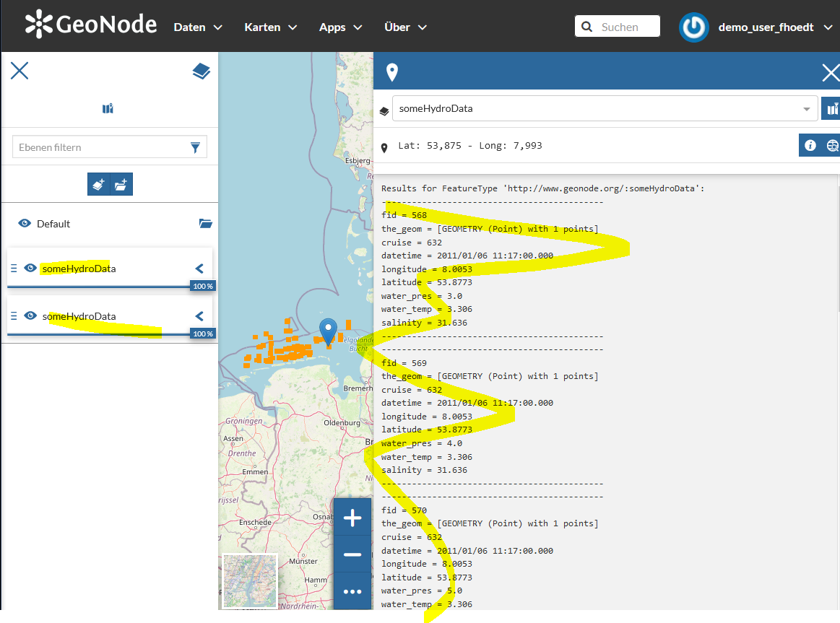The width and height of the screenshot is (840, 623).
Task: Click the 'water_pres = 3.0' line
Action: click(x=422, y=296)
